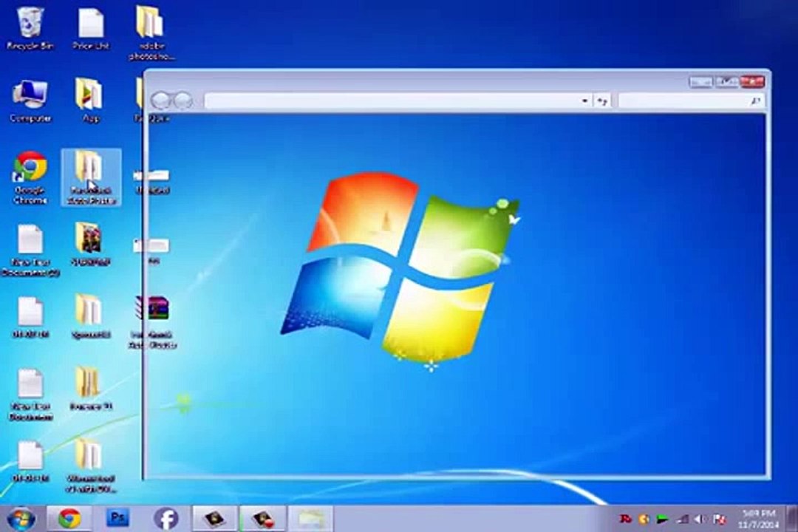Screen dimensions: 798x532
Task: Click the highlighted folder on the desktop
Action: pyautogui.click(x=91, y=177)
